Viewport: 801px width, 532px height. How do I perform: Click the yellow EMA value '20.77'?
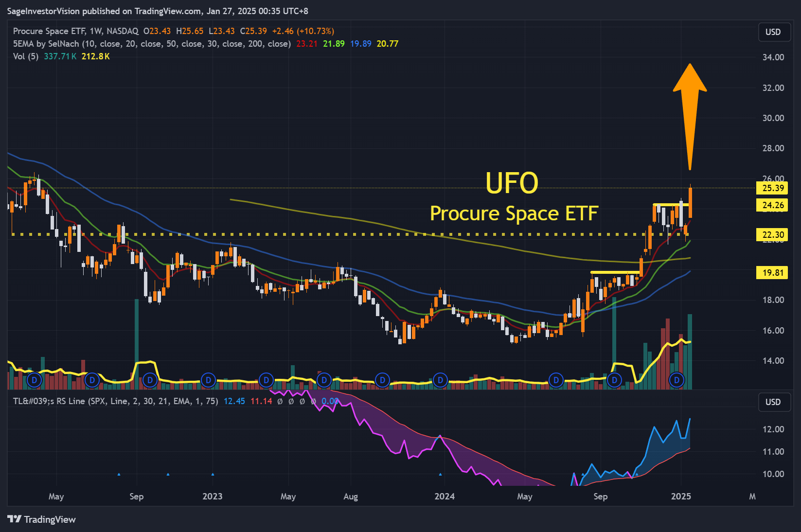pos(388,44)
